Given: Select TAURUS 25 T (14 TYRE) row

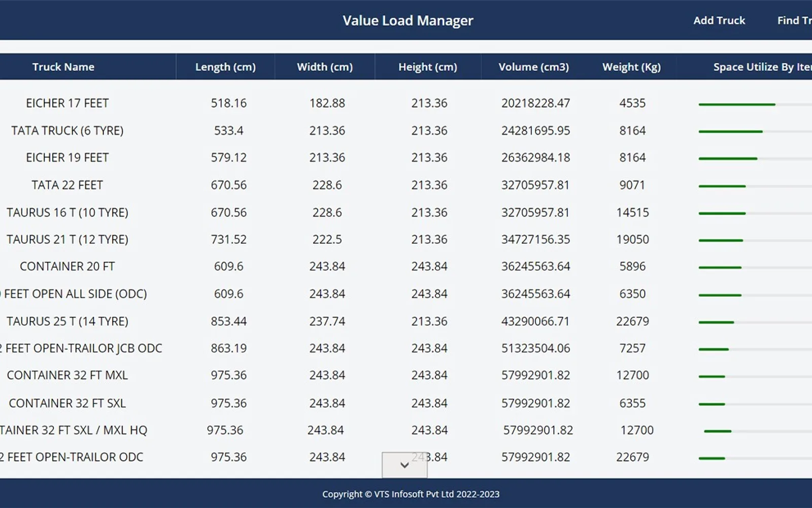Looking at the screenshot, I should [x=406, y=321].
